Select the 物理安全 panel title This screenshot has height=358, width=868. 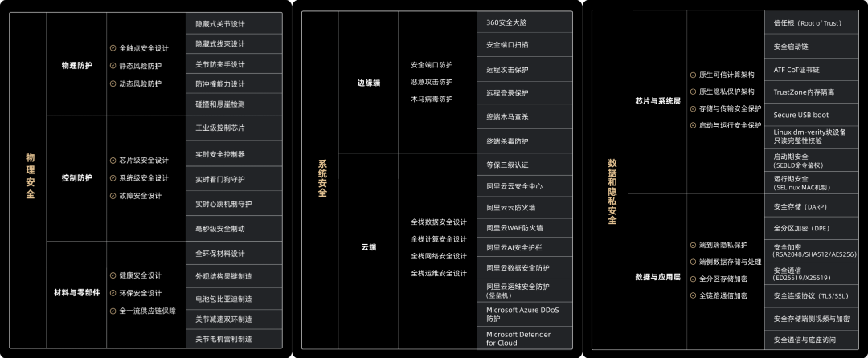[30, 177]
